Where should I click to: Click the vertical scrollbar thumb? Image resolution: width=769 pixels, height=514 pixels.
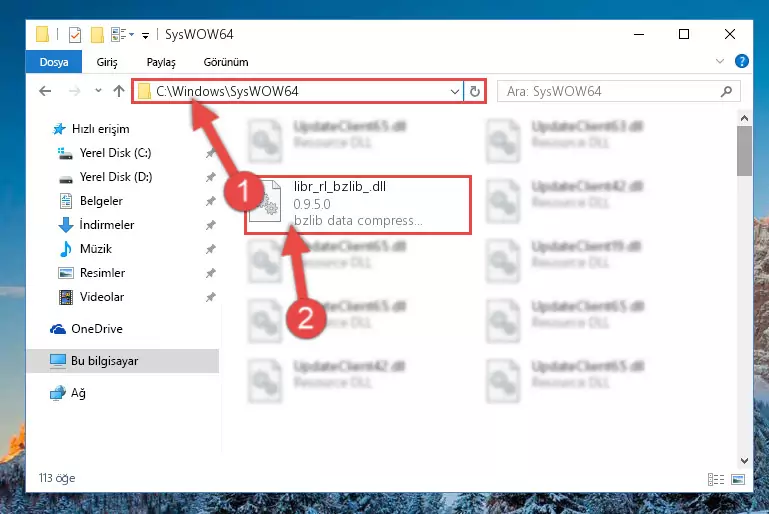click(x=744, y=151)
